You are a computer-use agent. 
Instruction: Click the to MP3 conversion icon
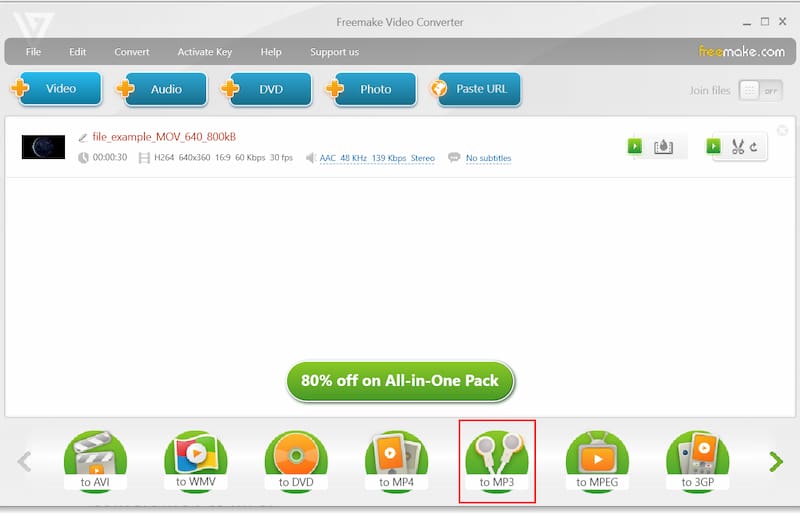click(497, 462)
